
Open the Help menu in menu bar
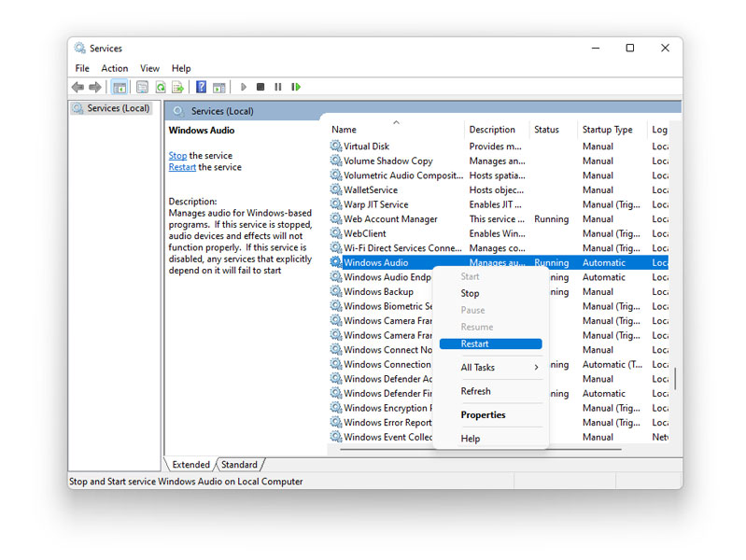[x=181, y=68]
